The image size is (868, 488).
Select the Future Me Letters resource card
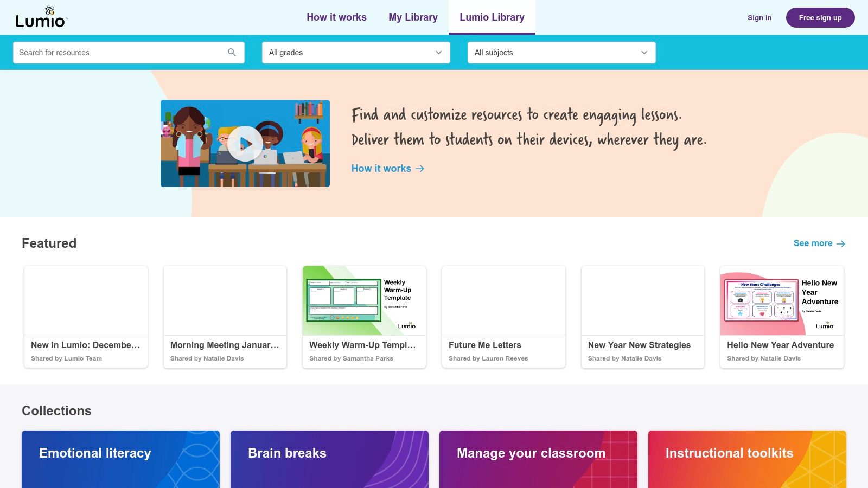click(x=503, y=317)
